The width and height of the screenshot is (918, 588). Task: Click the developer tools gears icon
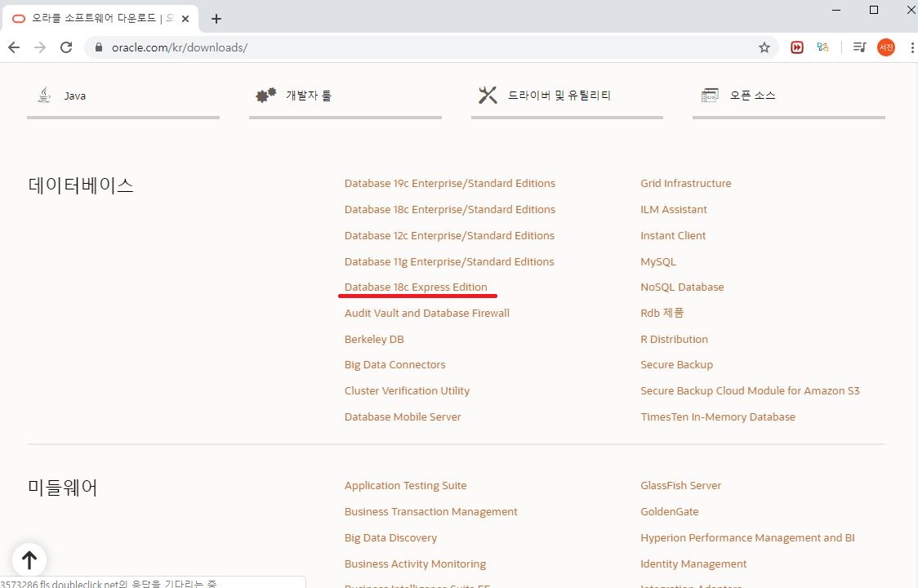coord(265,95)
